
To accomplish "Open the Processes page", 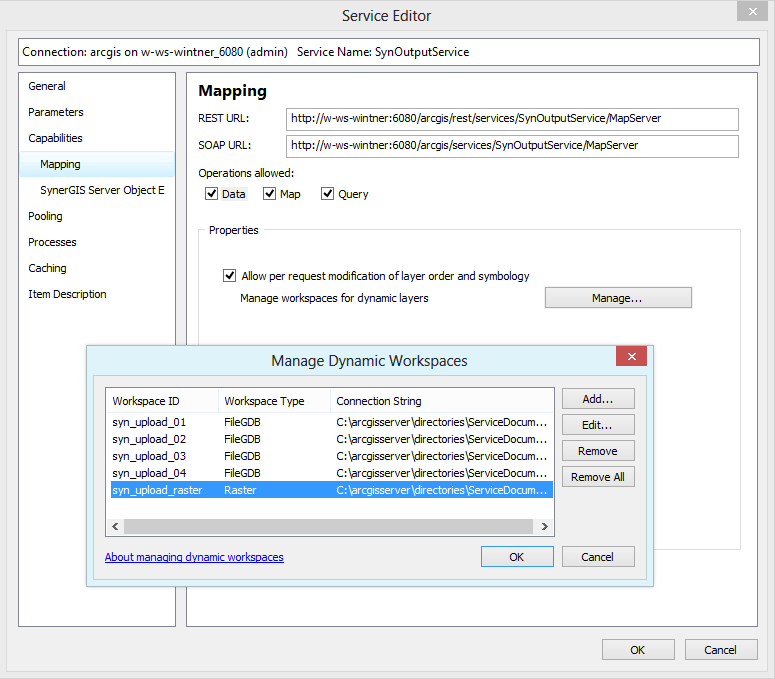I will [97, 242].
